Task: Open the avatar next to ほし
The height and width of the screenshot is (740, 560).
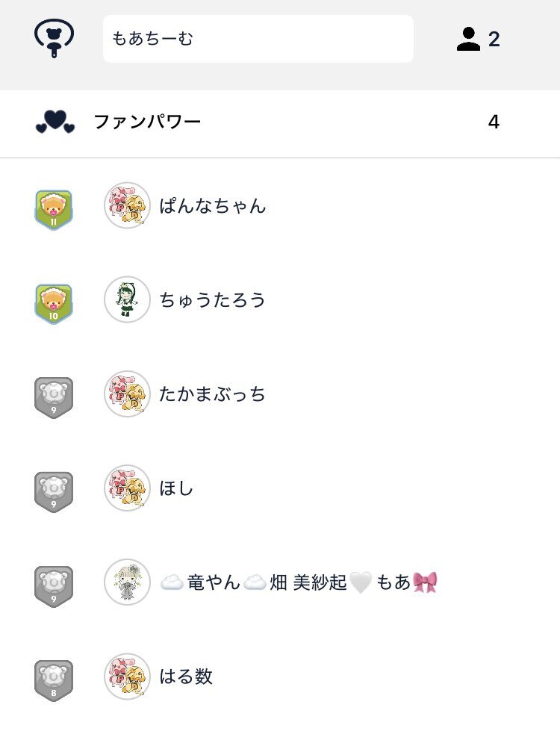Action: click(128, 488)
